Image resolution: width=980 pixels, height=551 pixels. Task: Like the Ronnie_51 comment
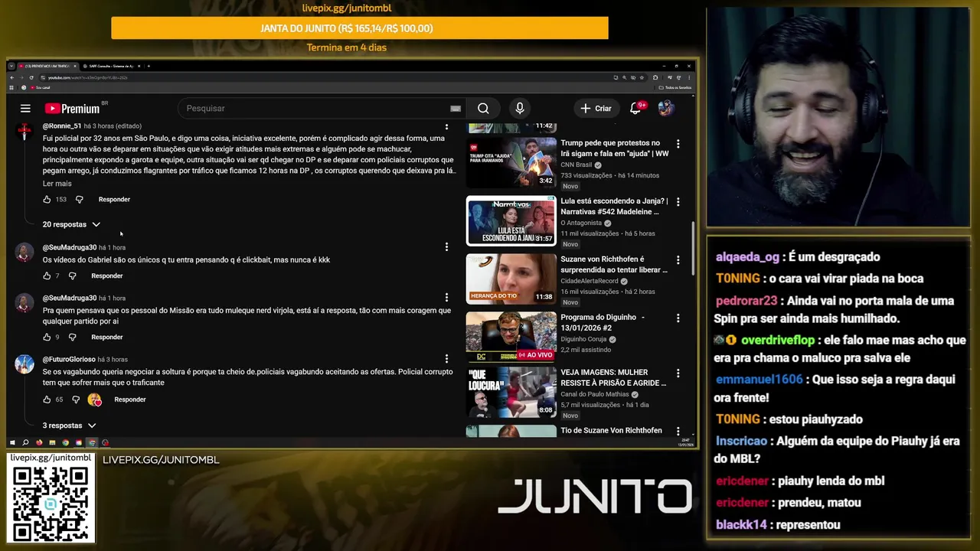47,200
